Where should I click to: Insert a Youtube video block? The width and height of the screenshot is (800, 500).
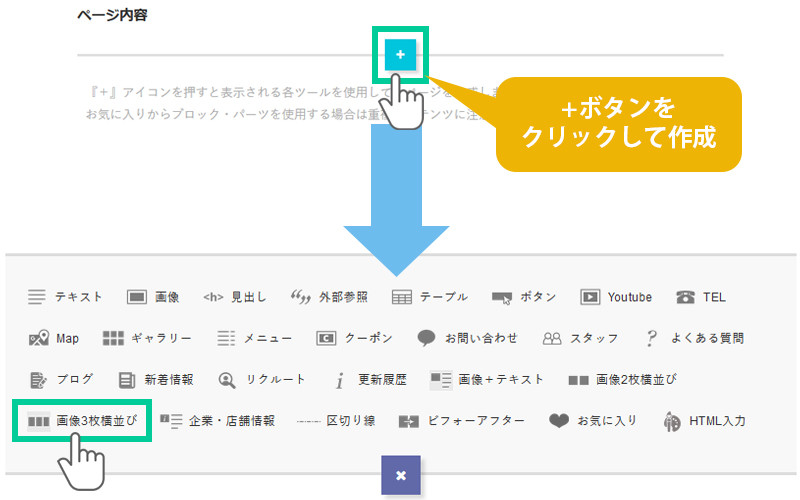coord(616,297)
